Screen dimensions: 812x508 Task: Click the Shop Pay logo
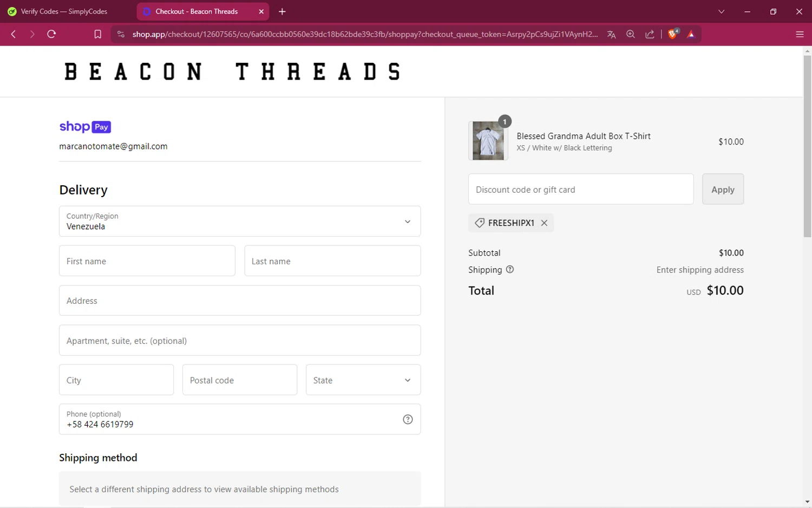[x=85, y=127]
